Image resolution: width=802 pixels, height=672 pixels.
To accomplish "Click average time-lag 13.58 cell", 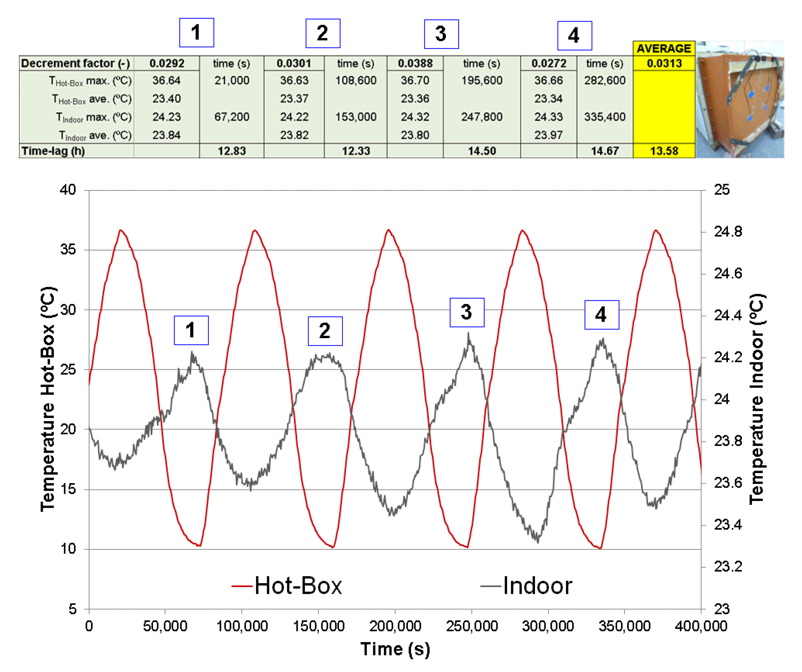I will 664,151.
